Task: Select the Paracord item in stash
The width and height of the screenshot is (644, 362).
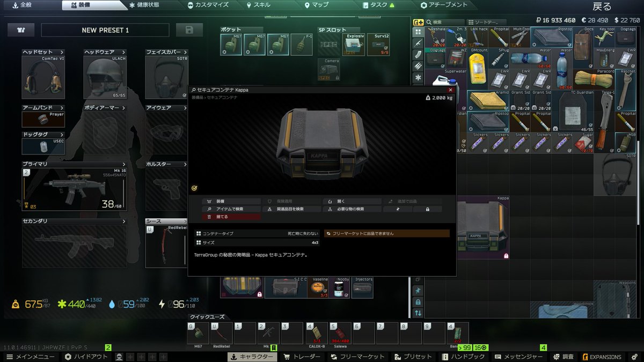Action: pyautogui.click(x=593, y=79)
